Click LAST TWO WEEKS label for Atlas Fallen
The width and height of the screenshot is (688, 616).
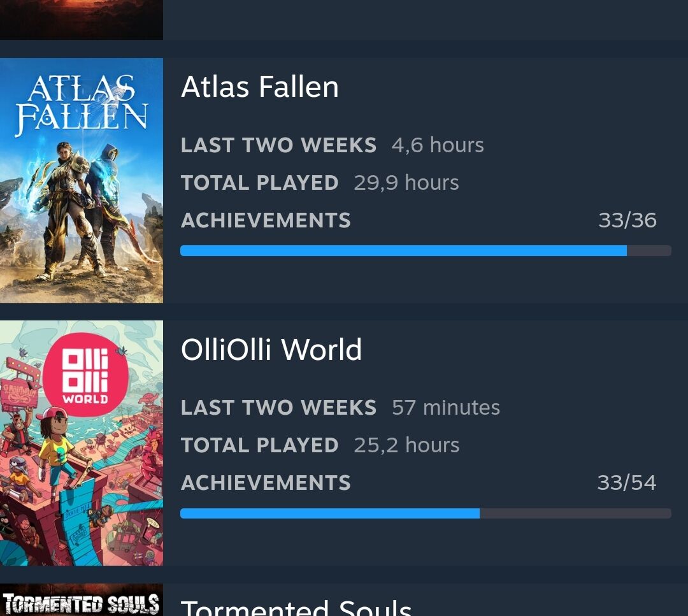[x=278, y=145]
